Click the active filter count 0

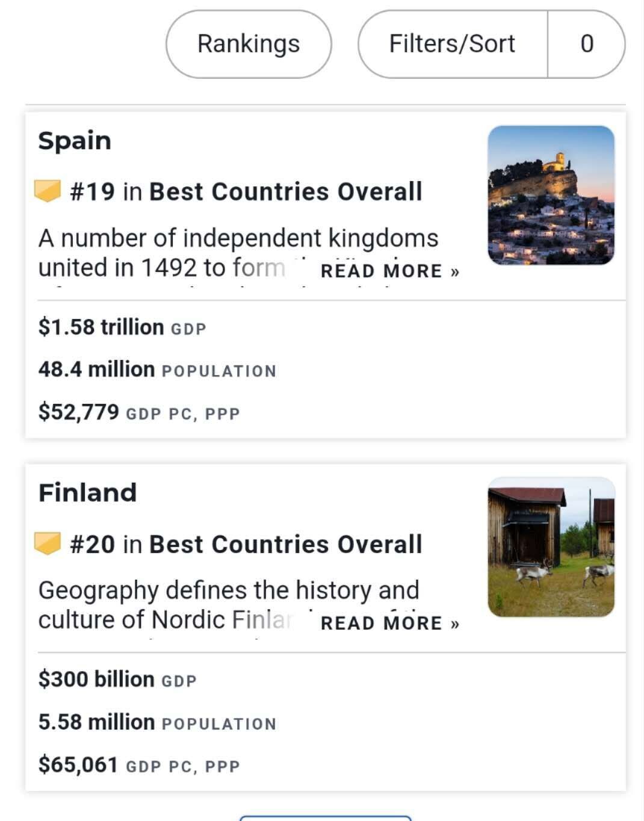pyautogui.click(x=587, y=44)
